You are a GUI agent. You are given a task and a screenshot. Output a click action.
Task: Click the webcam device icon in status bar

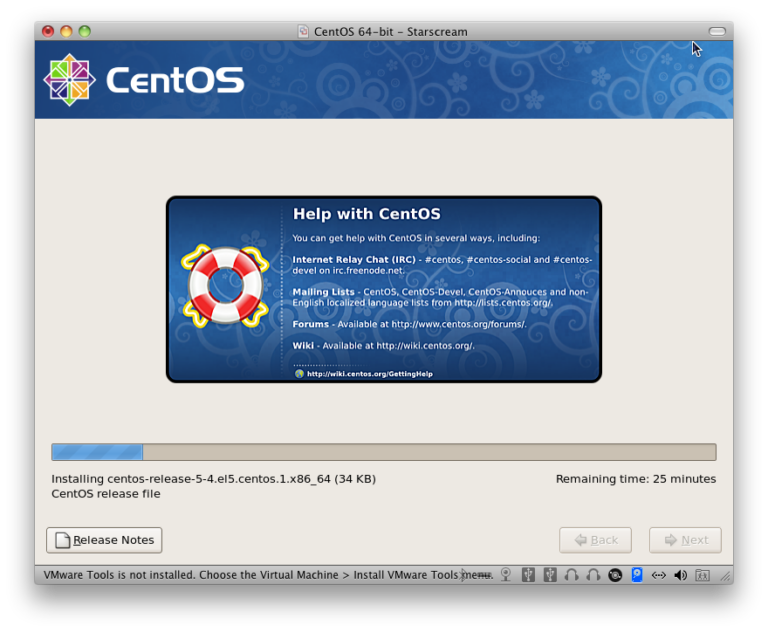point(506,575)
